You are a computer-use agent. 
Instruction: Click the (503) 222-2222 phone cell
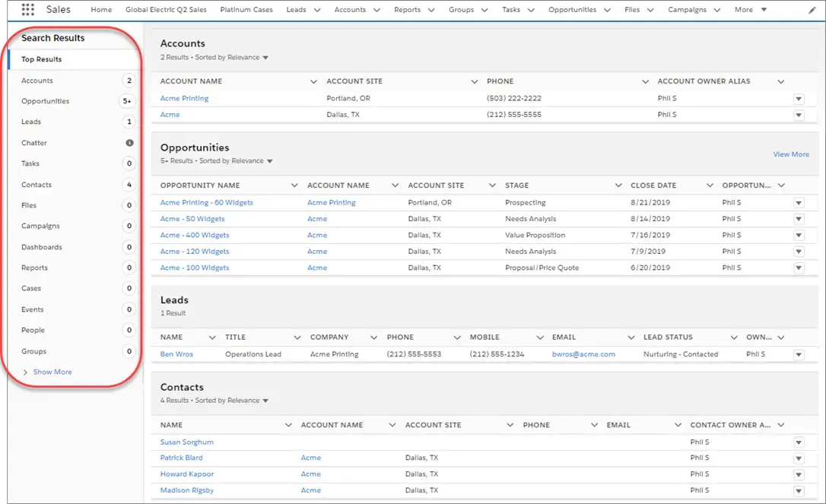pyautogui.click(x=514, y=99)
